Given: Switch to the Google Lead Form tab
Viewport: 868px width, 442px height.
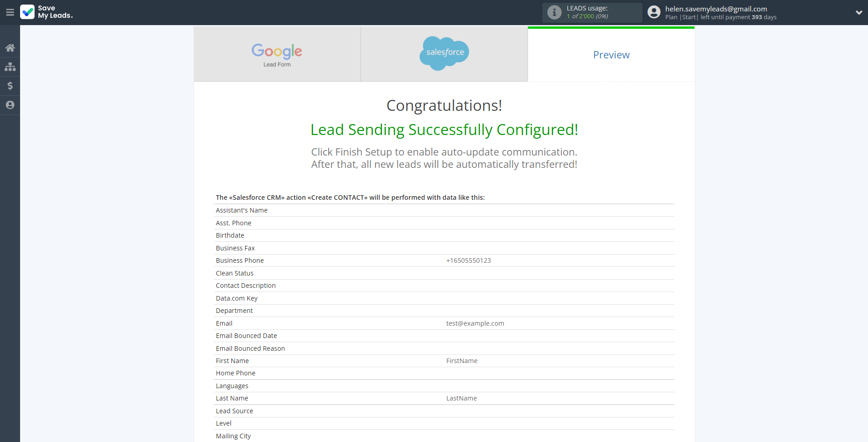Looking at the screenshot, I should (277, 54).
